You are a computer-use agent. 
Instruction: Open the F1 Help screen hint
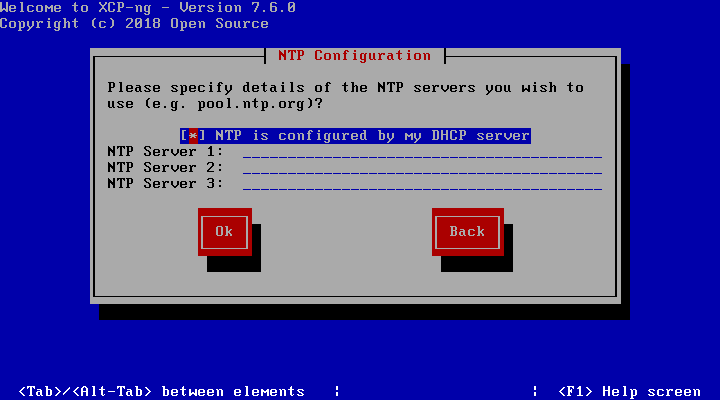pos(629,392)
